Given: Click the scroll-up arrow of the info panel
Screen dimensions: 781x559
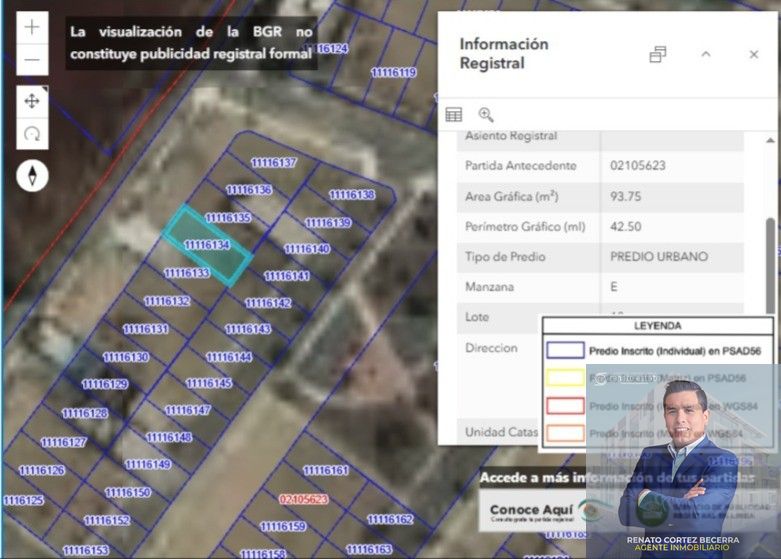Looking at the screenshot, I should click(x=770, y=140).
